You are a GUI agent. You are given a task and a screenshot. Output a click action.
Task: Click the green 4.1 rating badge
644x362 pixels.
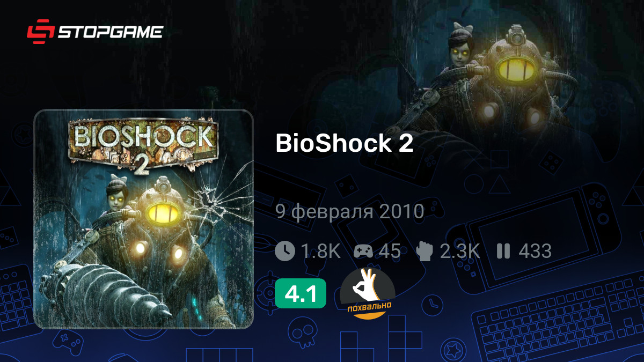(301, 293)
